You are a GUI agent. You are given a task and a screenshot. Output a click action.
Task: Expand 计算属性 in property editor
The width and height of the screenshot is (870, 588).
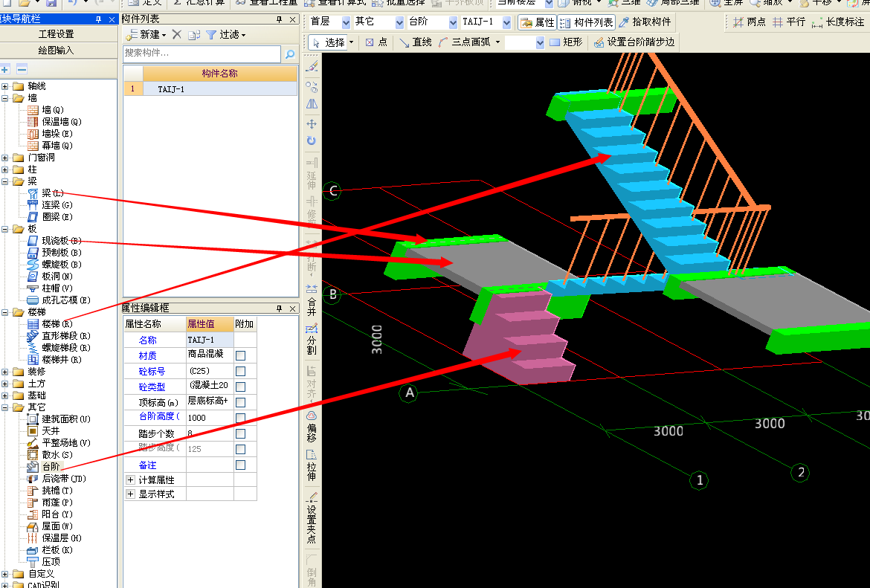pyautogui.click(x=130, y=479)
